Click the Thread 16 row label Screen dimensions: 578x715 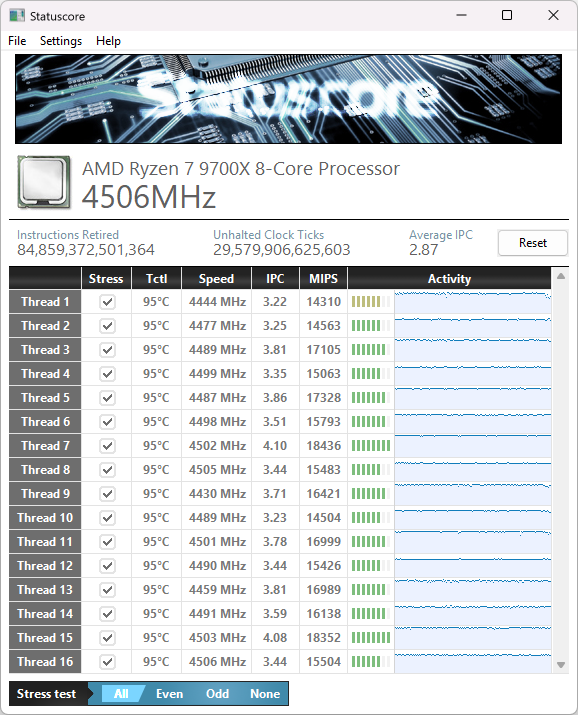[x=45, y=662]
